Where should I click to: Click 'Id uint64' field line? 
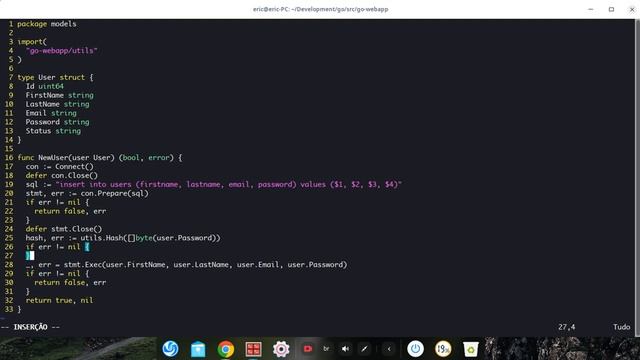coord(44,87)
